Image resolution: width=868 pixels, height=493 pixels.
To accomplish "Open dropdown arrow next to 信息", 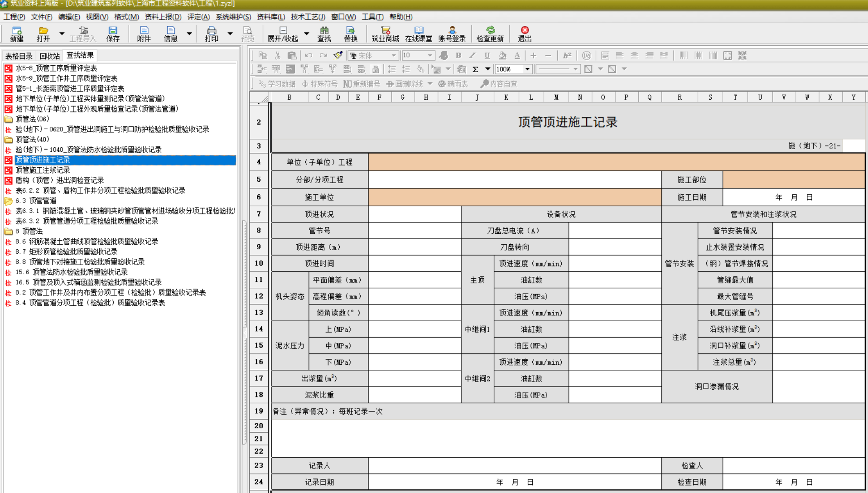I will [x=189, y=34].
